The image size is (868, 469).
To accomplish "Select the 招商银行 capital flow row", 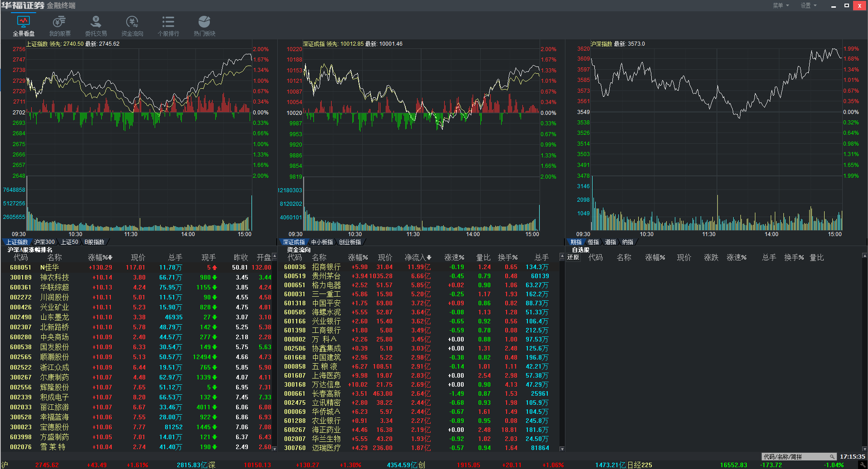I will tap(418, 267).
